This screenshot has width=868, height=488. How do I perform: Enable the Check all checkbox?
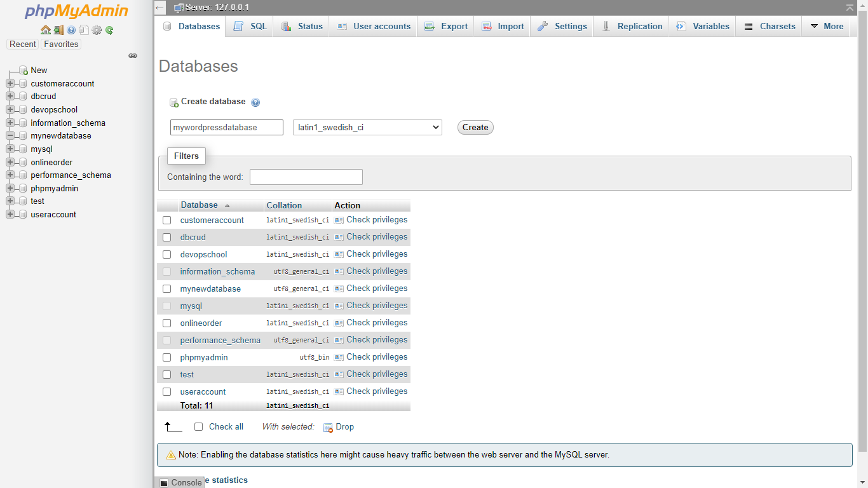(199, 427)
